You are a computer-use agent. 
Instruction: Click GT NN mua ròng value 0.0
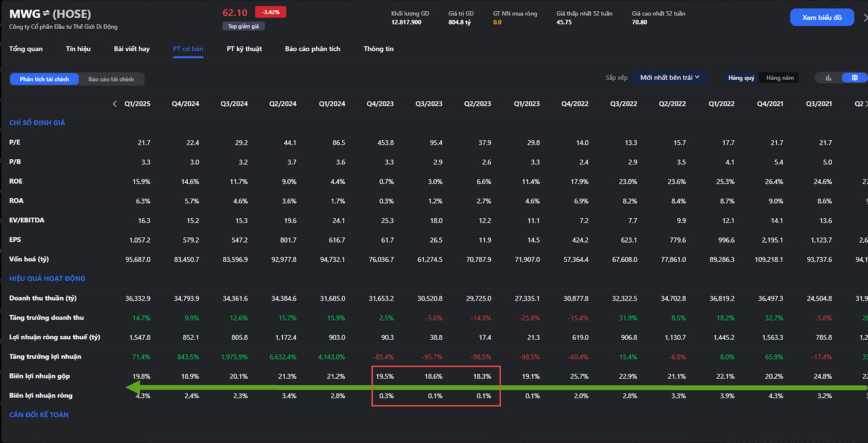pos(497,22)
